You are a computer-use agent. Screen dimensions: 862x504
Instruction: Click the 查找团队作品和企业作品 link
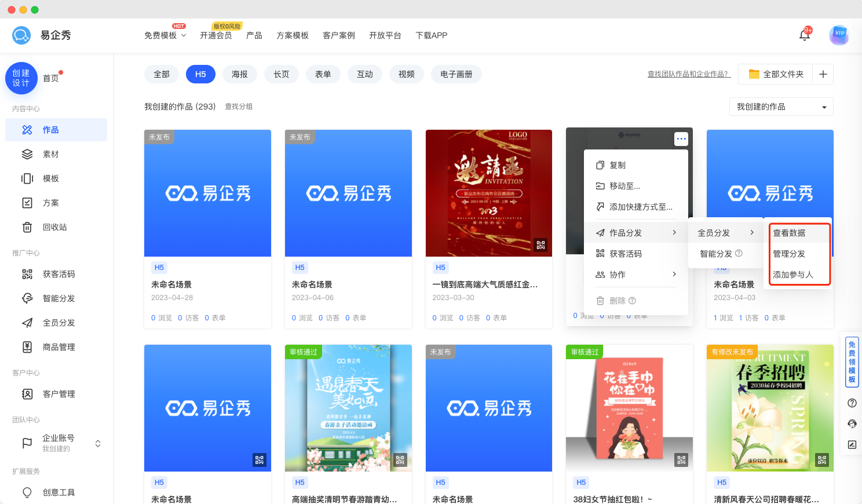point(689,74)
